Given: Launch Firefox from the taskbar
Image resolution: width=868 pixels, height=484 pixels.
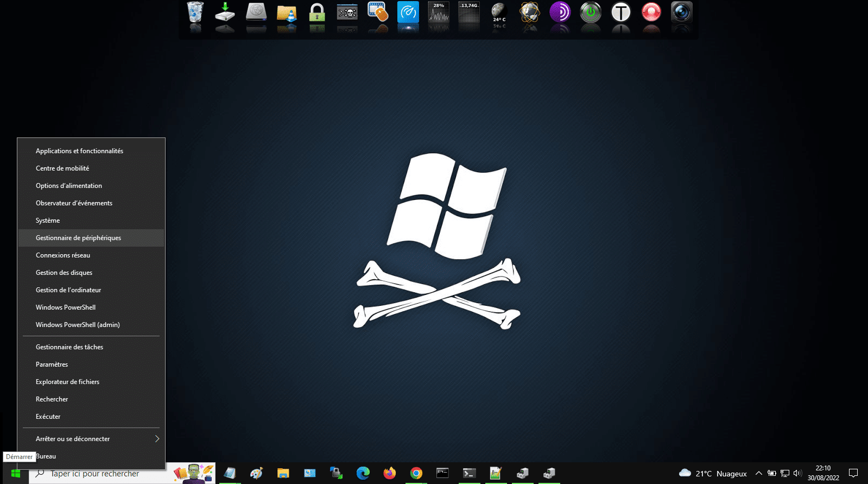Looking at the screenshot, I should (x=389, y=473).
